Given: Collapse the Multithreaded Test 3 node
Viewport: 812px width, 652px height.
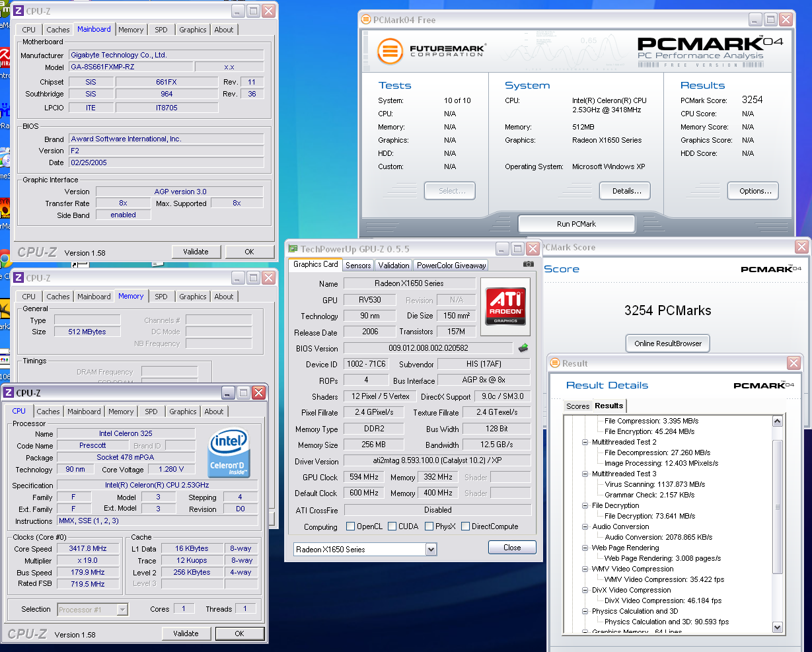Looking at the screenshot, I should pyautogui.click(x=585, y=474).
